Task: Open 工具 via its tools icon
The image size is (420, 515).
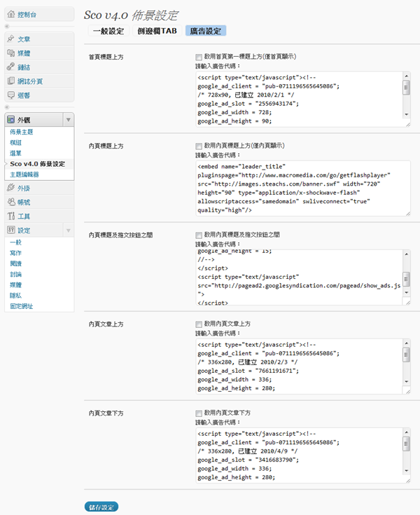Action: click(x=11, y=216)
